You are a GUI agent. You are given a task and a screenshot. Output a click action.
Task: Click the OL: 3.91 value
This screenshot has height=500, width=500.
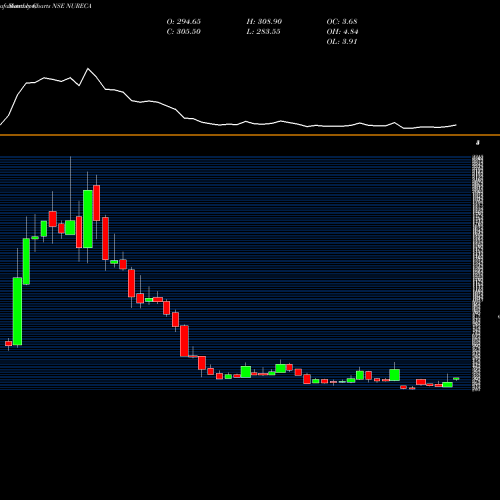tap(342, 42)
